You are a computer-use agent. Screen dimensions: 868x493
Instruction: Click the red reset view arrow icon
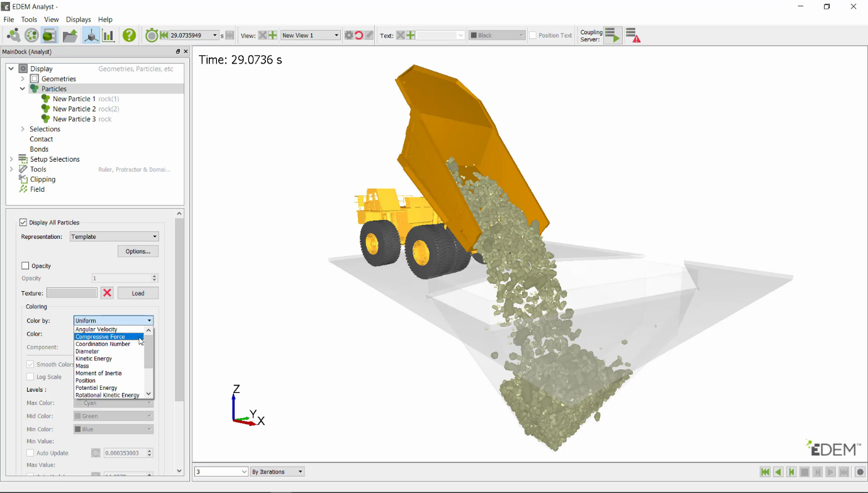click(359, 35)
